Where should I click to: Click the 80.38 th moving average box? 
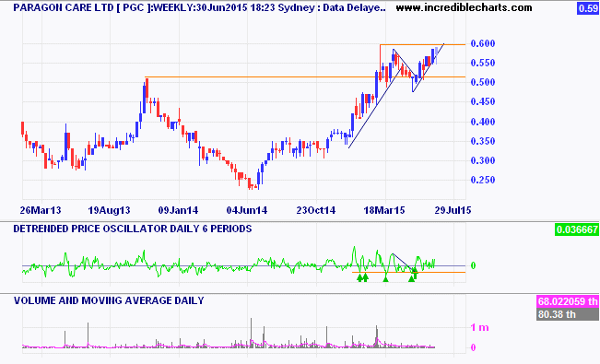point(569,314)
